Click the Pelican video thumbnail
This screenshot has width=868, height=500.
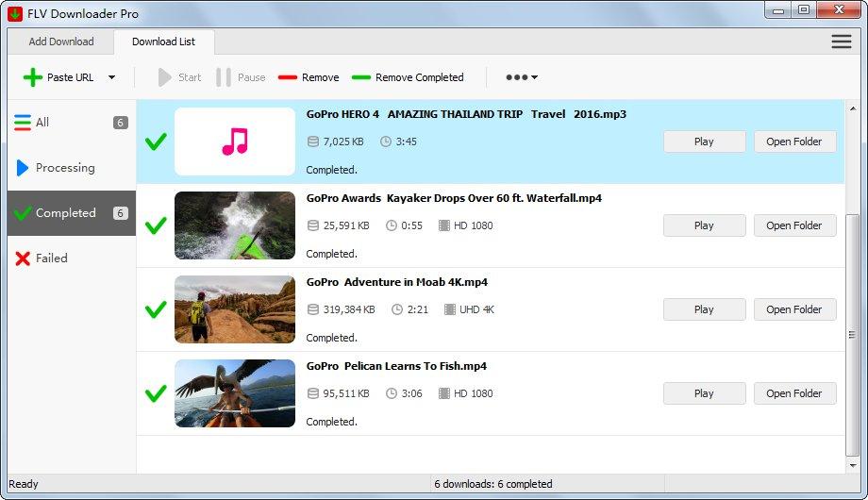coord(235,393)
